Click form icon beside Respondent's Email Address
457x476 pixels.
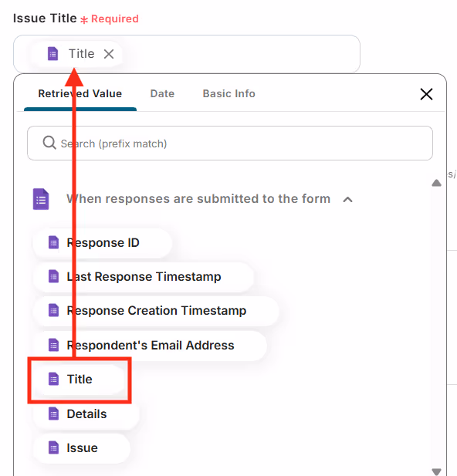[54, 346]
